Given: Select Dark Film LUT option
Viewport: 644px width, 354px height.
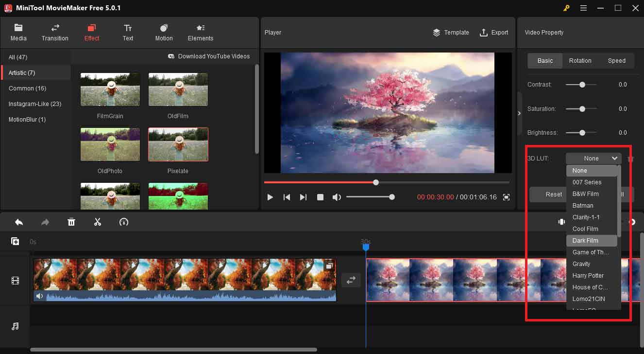Looking at the screenshot, I should coord(592,241).
